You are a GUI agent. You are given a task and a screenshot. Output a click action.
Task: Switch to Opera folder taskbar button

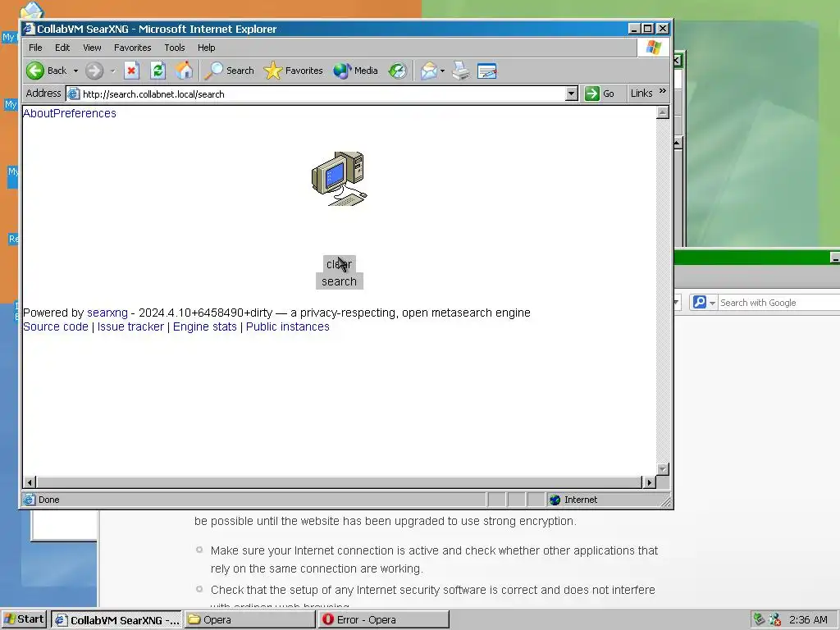coord(250,620)
